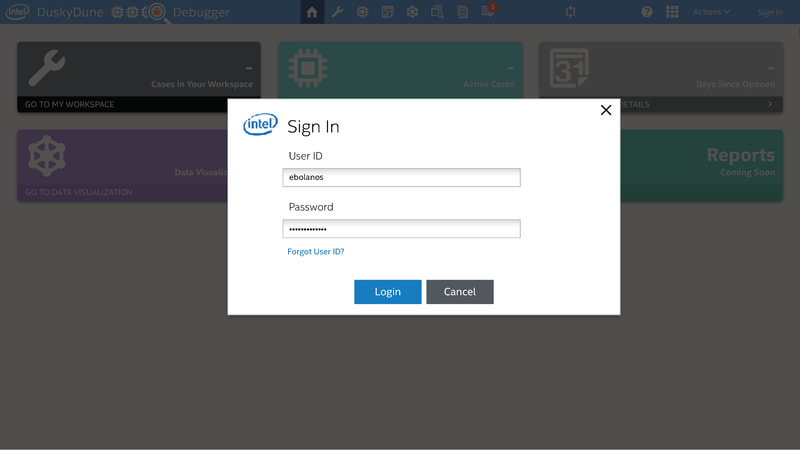Click large wrench icon on workspace card

pos(46,67)
